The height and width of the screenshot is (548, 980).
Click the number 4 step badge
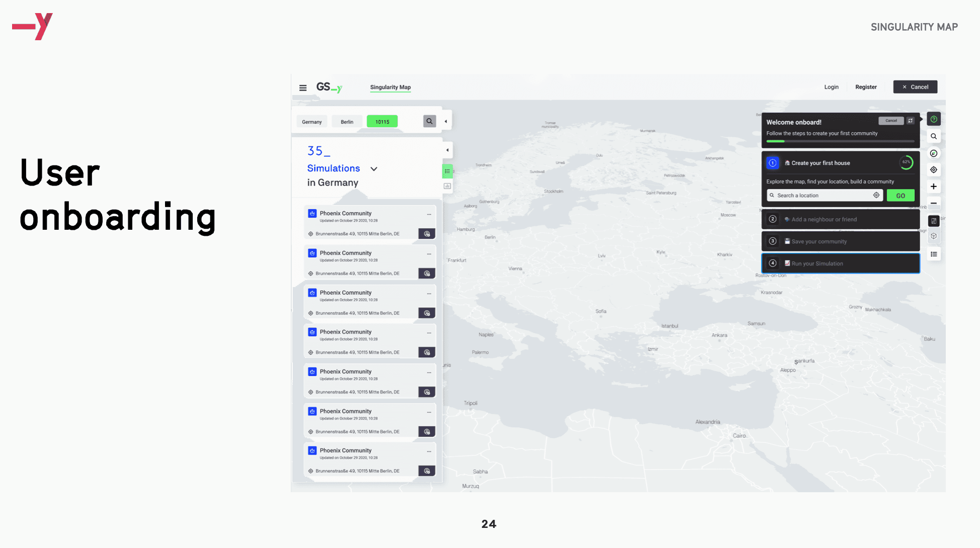773,263
